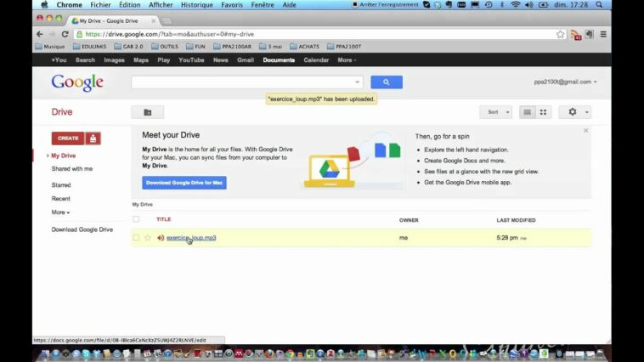Click the OWNER column header

point(409,220)
